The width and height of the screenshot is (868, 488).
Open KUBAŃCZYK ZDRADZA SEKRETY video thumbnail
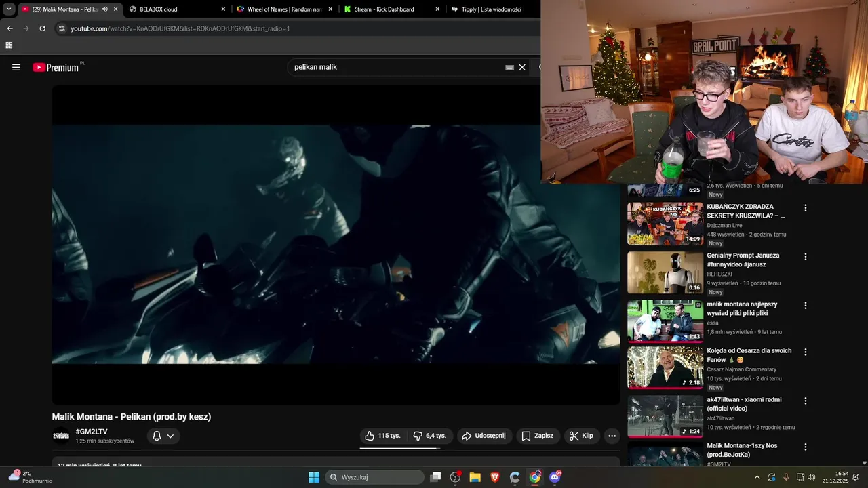pyautogui.click(x=665, y=224)
